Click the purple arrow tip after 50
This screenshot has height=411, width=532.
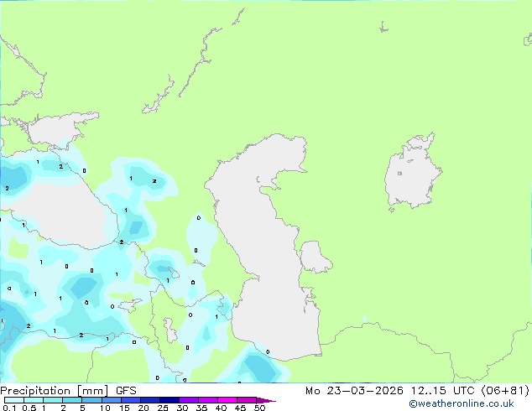(266, 401)
